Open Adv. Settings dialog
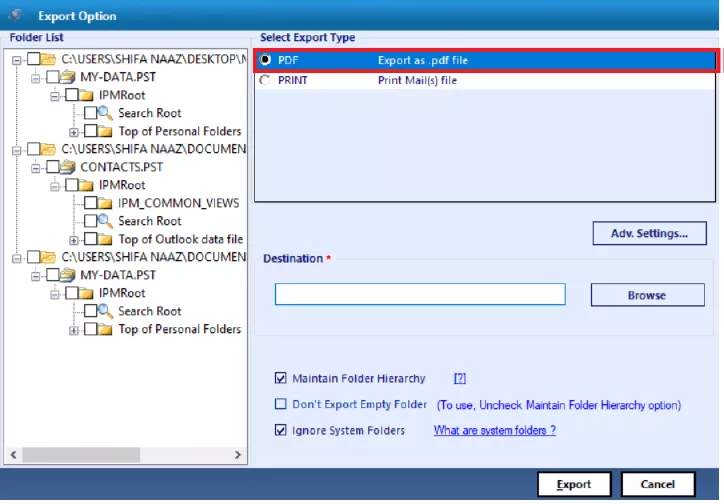The width and height of the screenshot is (724, 504). (x=648, y=233)
